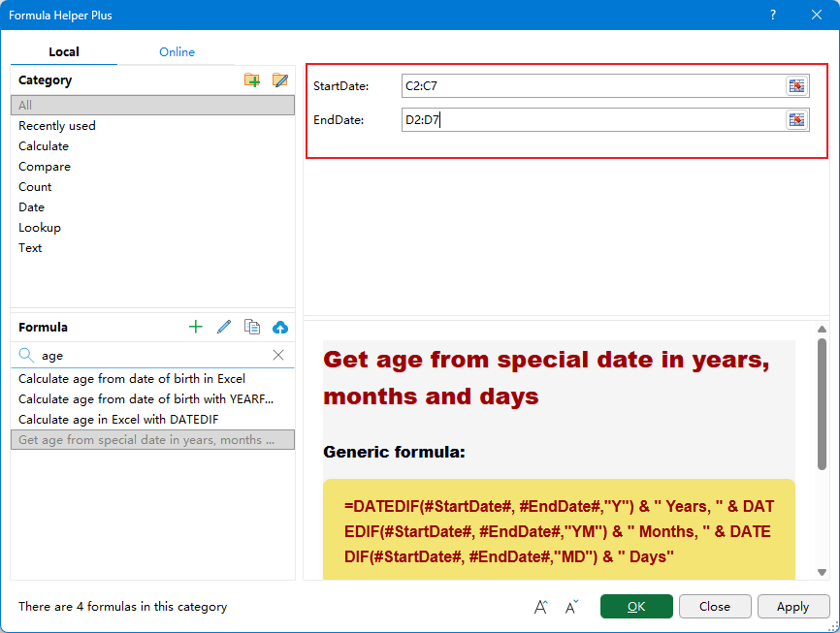
Task: Close the Formula Helper Plus dialog
Action: pyautogui.click(x=817, y=15)
